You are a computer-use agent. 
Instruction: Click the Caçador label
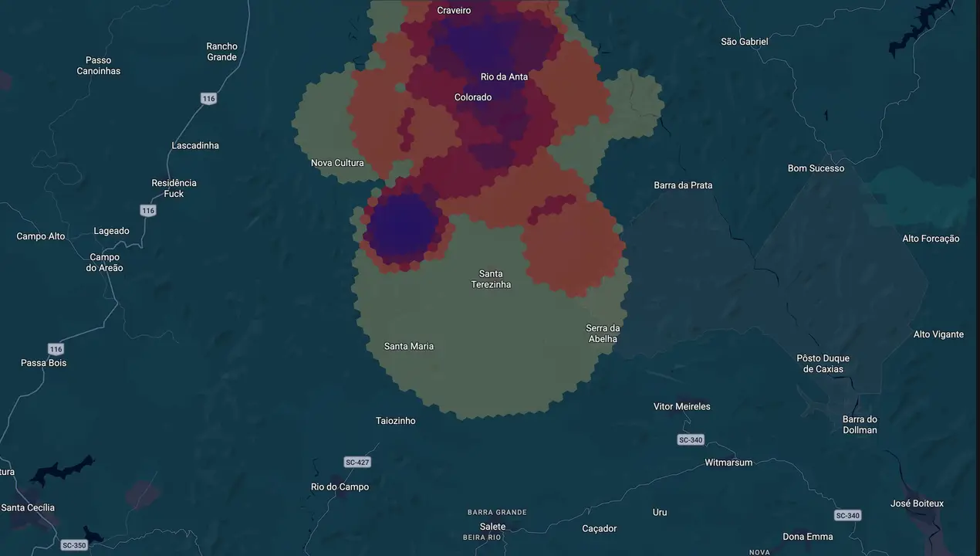pos(600,529)
